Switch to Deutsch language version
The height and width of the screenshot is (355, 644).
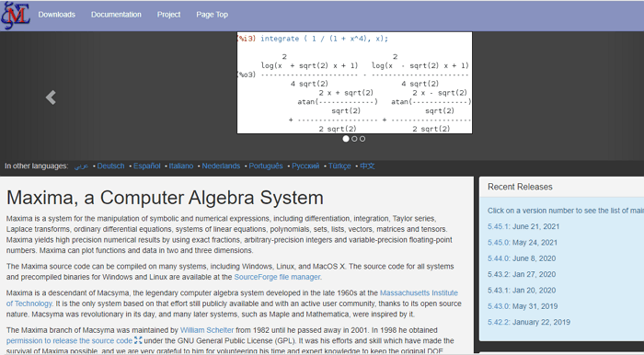point(111,166)
